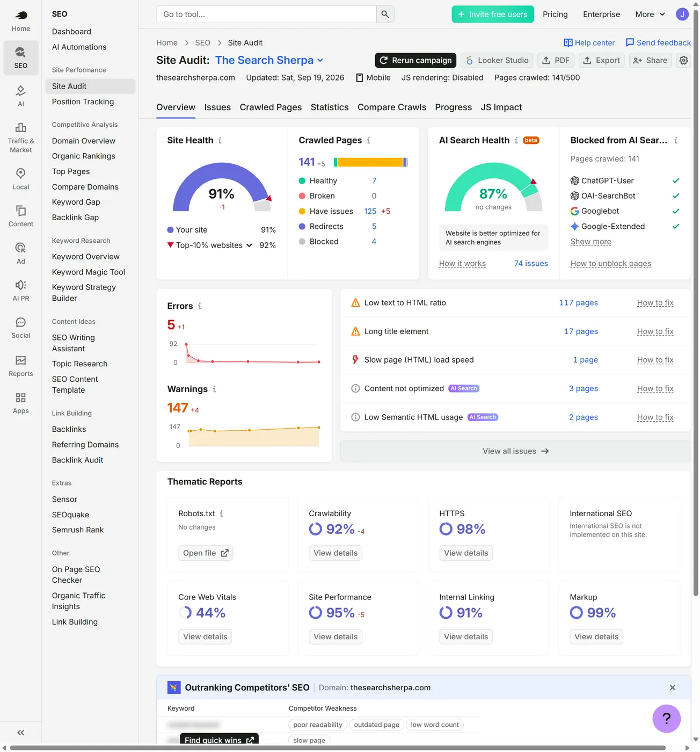700x752 pixels.
Task: Switch to the Issues tab
Action: (217, 107)
